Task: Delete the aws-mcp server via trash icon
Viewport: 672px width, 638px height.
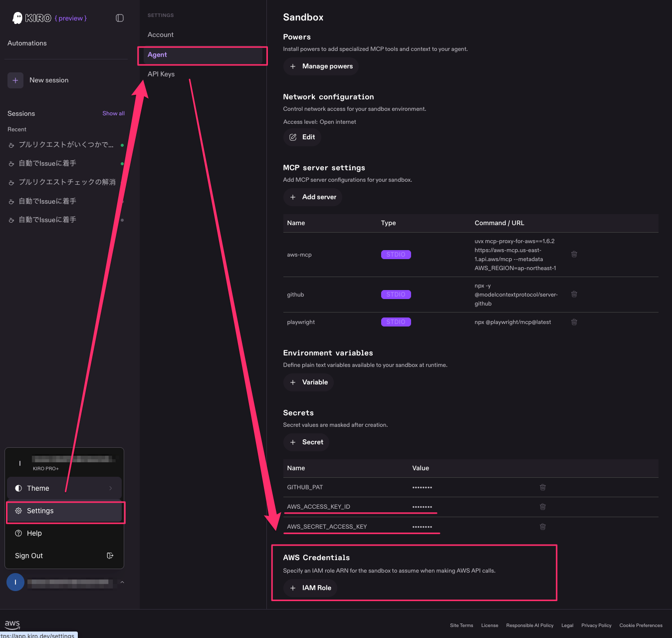Action: 574,254
